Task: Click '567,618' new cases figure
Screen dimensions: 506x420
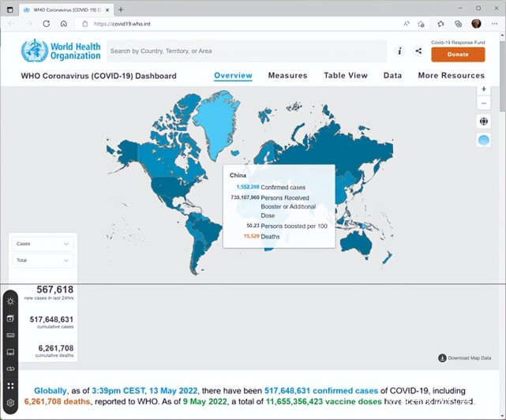Action: [54, 289]
